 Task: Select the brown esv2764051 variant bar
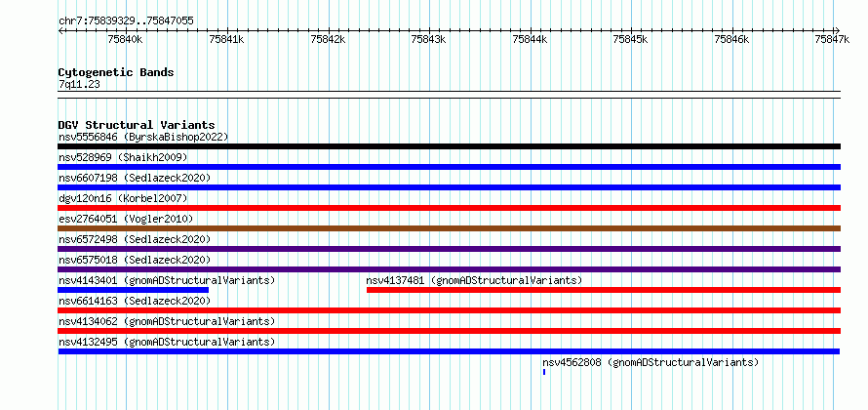[449, 228]
